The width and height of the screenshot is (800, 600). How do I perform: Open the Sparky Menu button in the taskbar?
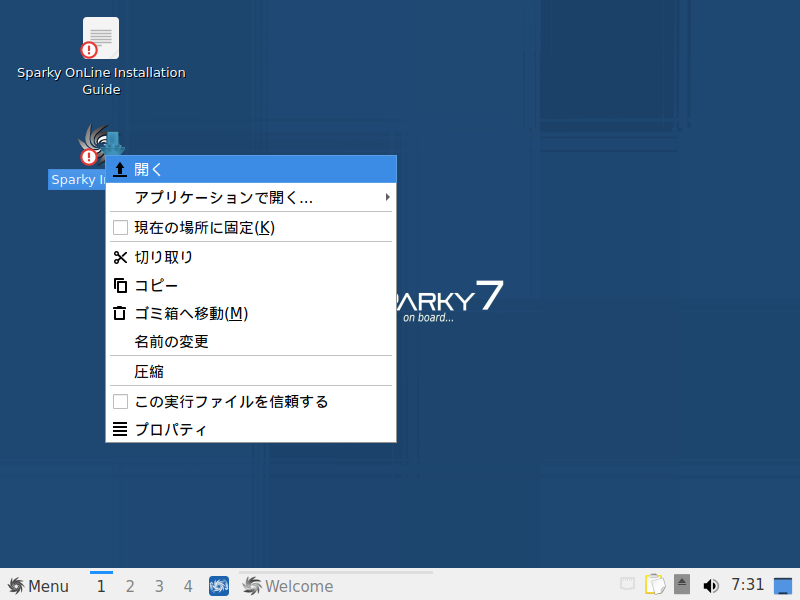tap(38, 586)
